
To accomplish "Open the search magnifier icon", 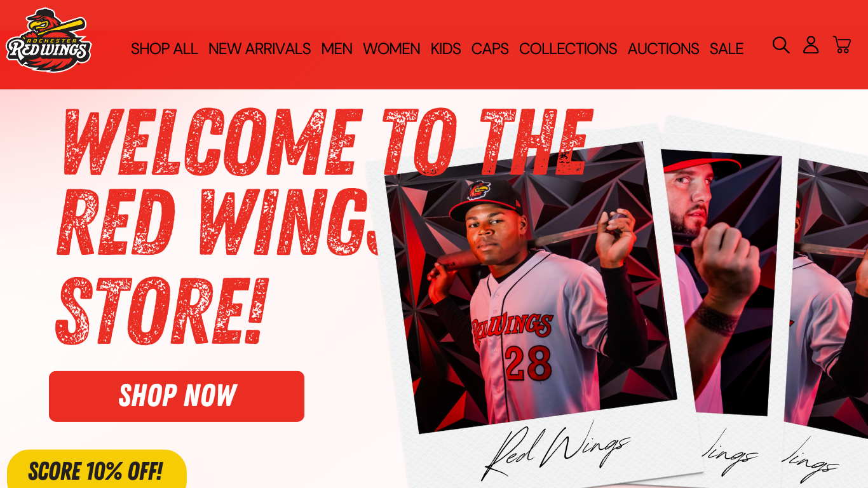I will 781,45.
